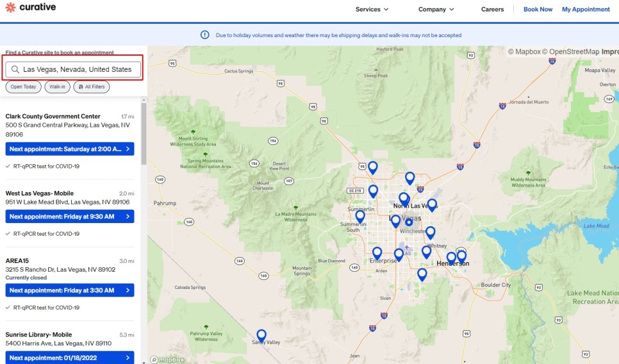This screenshot has height=364, width=619.
Task: Click the Book Now link
Action: [538, 10]
